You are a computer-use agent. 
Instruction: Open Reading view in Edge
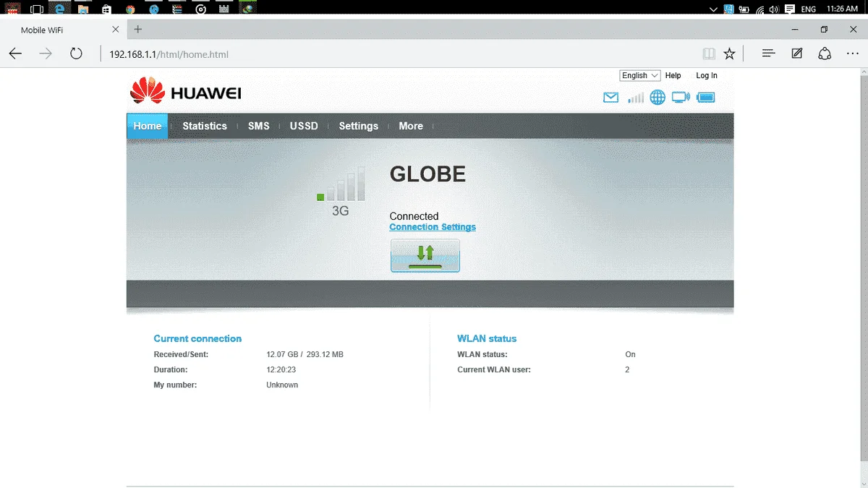tap(709, 53)
